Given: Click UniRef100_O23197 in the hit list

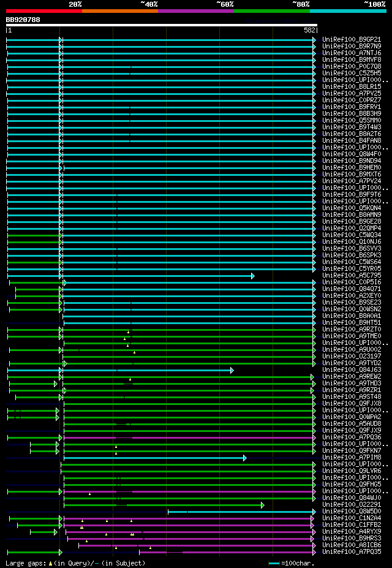Looking at the screenshot, I should (x=352, y=357).
